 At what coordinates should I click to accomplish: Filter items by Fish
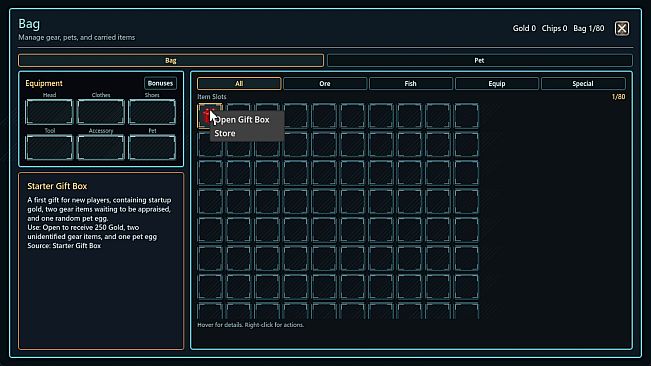click(x=411, y=83)
